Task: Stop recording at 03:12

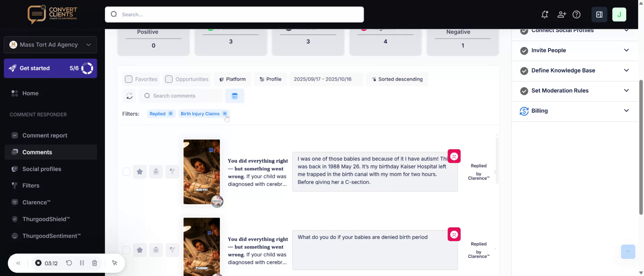Action: [x=38, y=263]
